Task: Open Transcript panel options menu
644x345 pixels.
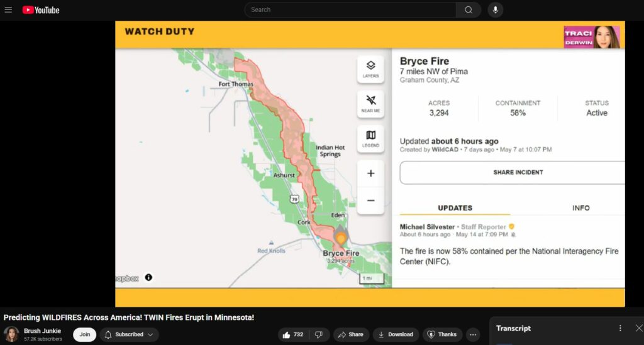Action: [620, 328]
